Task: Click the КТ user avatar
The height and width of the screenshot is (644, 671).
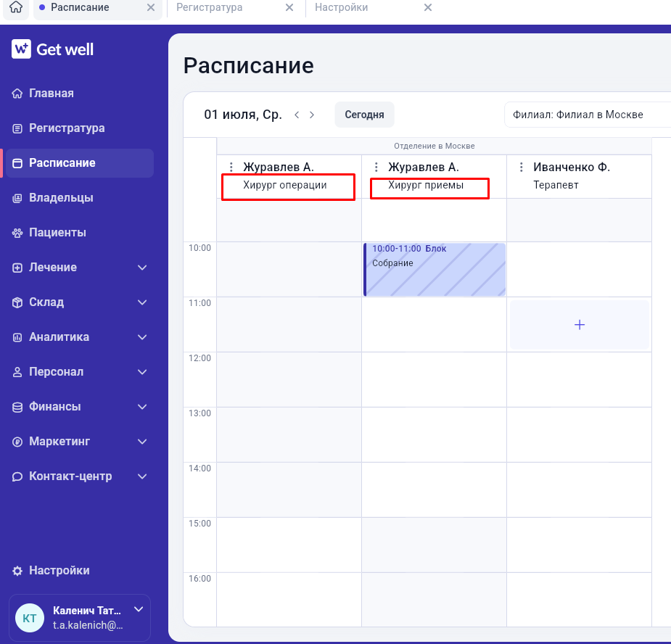Action: tap(30, 618)
